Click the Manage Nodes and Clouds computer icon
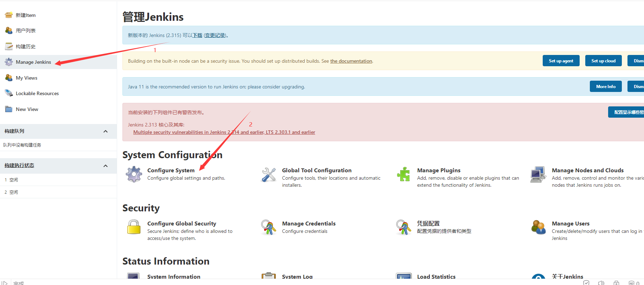This screenshot has width=644, height=285. (x=538, y=174)
